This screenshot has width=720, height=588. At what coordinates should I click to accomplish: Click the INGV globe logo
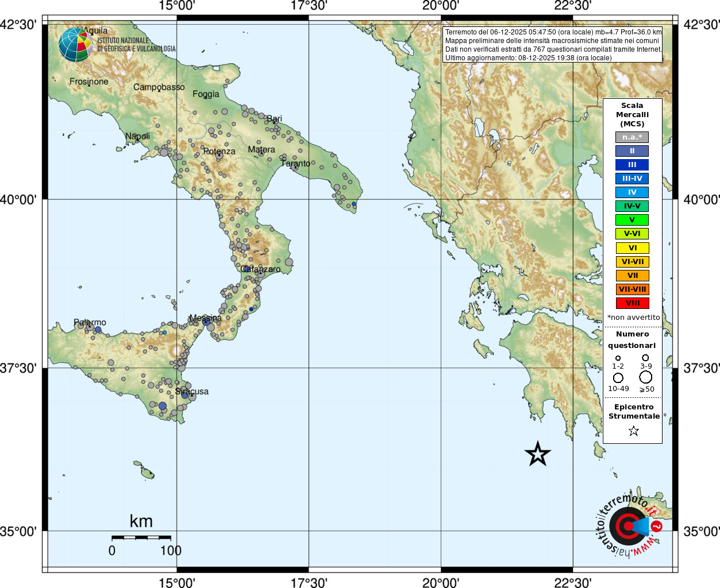75,45
